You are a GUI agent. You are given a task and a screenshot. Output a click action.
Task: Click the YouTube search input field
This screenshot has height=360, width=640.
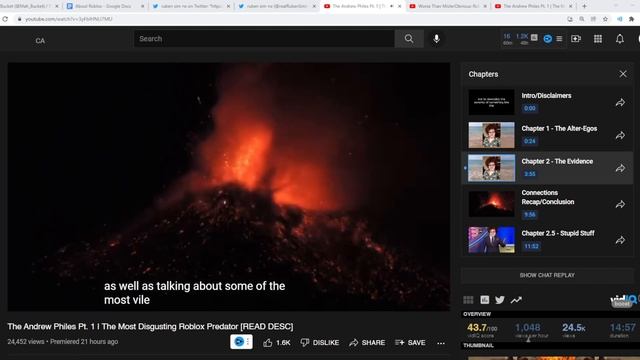tap(264, 39)
